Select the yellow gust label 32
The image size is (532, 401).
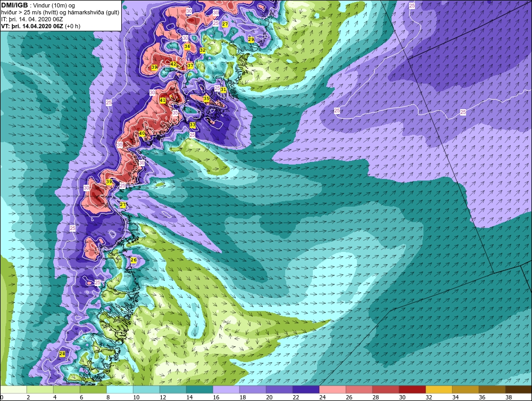point(203,50)
